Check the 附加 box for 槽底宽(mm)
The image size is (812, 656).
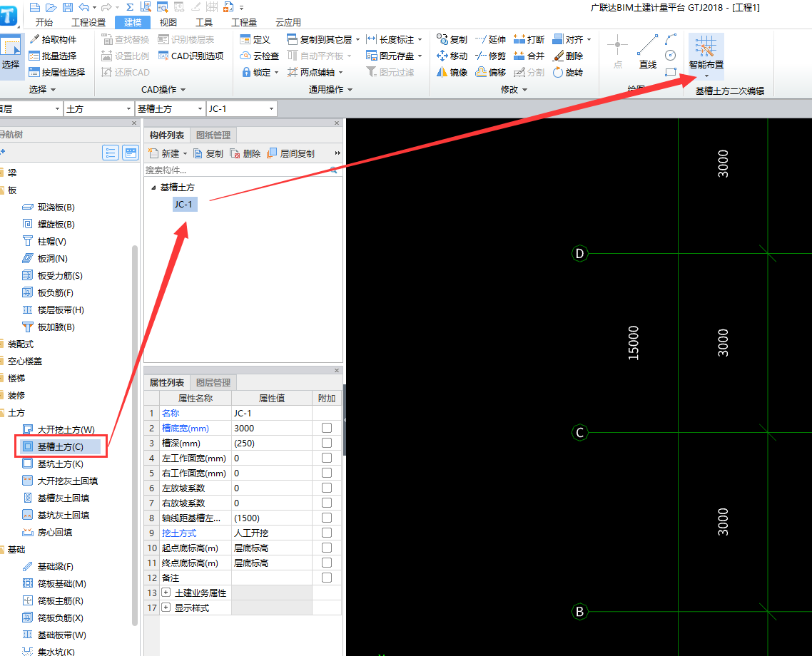pos(327,428)
